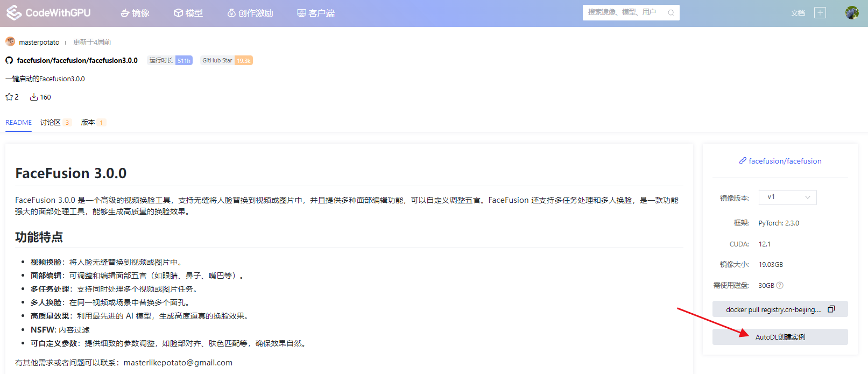Open the 客户端 navigation item
Image resolution: width=868 pixels, height=374 pixels.
click(x=316, y=13)
